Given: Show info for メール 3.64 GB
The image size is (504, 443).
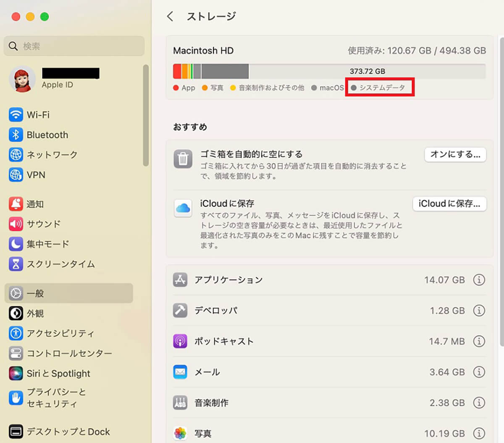Looking at the screenshot, I should [x=479, y=372].
